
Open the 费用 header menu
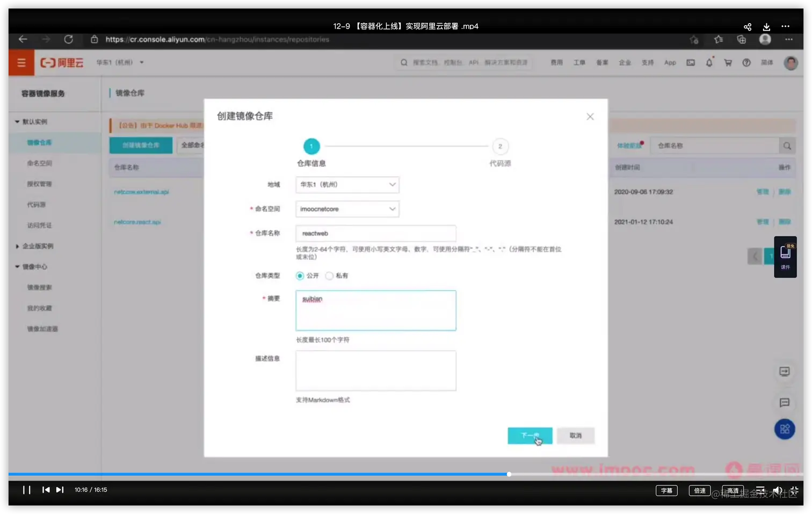556,63
